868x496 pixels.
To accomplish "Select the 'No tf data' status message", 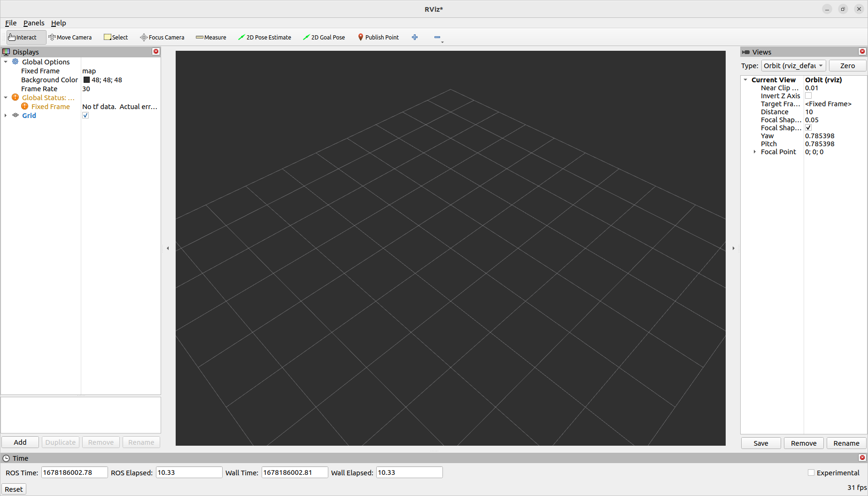I will click(120, 107).
